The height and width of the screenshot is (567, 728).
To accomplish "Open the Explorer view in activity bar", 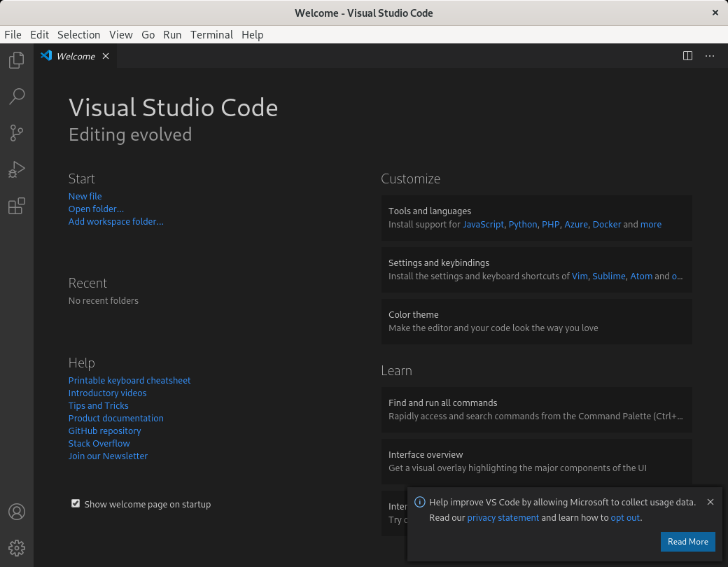I will (17, 60).
